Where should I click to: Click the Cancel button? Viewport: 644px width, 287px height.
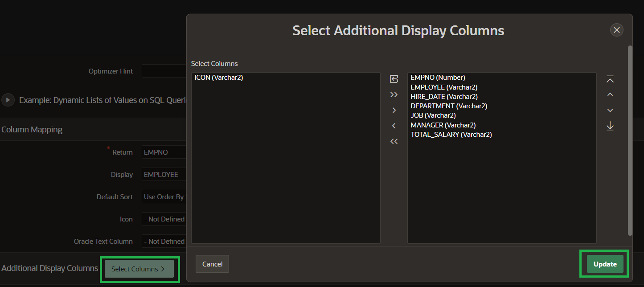(x=212, y=264)
